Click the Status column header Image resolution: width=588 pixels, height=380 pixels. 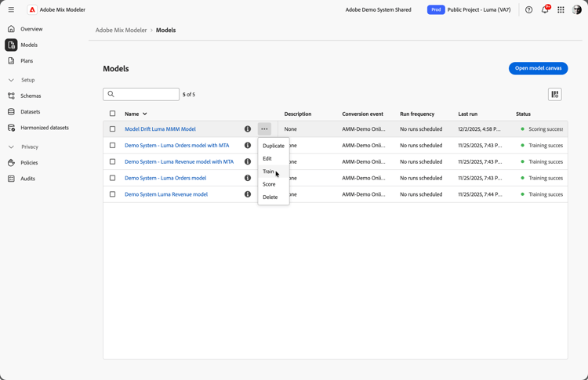tap(523, 114)
